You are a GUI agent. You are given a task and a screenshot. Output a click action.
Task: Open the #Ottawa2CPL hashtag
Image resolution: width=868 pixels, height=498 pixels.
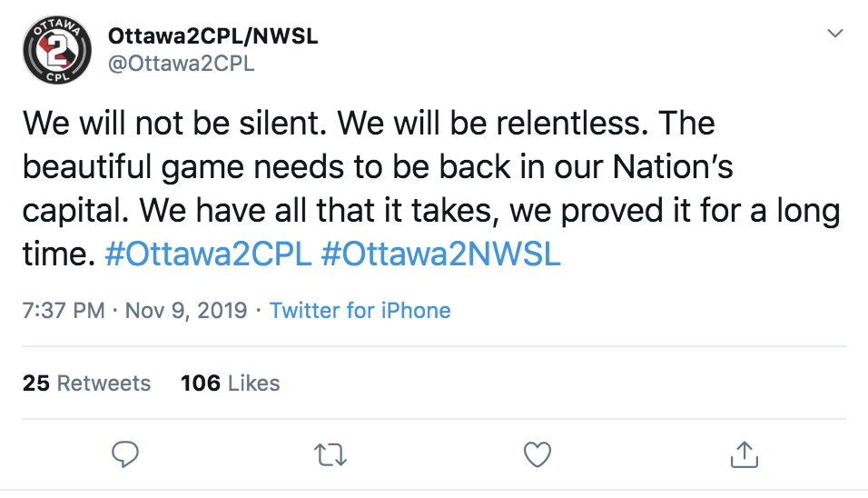208,254
